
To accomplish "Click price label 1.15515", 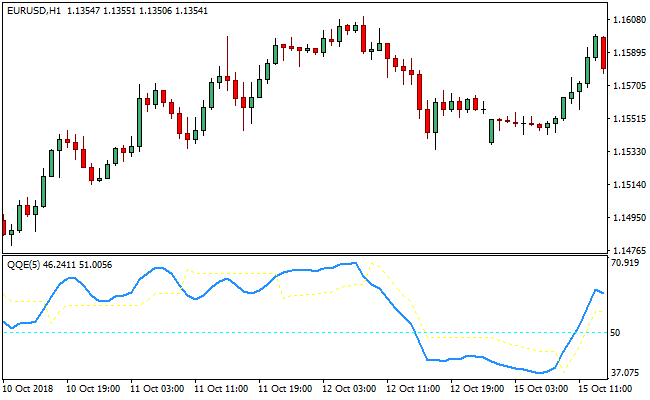I will [629, 119].
